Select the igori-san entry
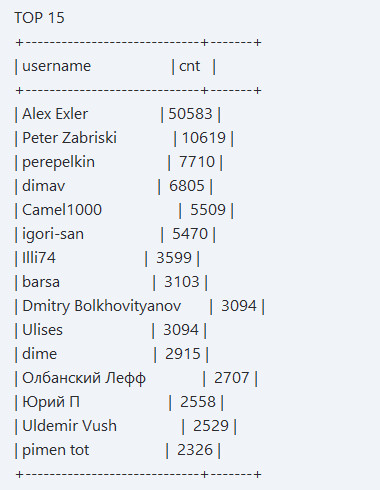The height and width of the screenshot is (490, 380). click(x=53, y=234)
